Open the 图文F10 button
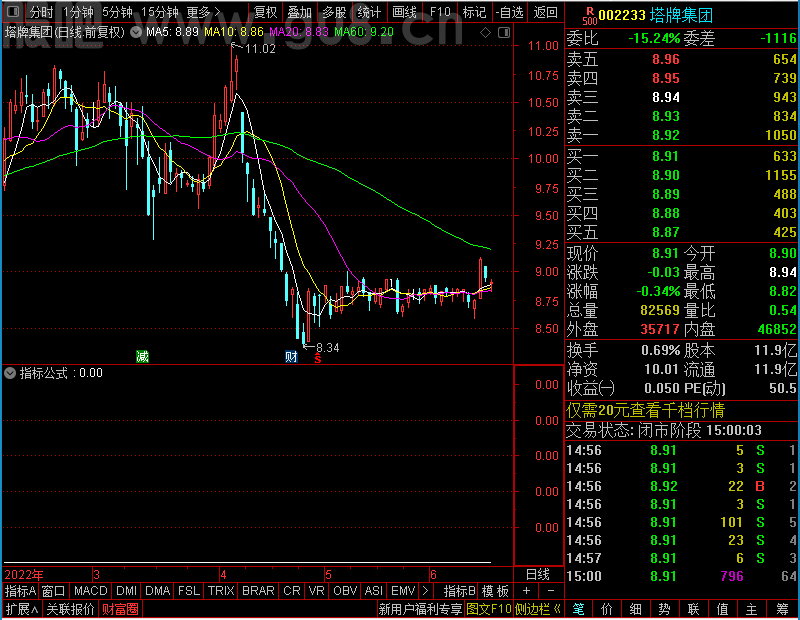 [488, 609]
